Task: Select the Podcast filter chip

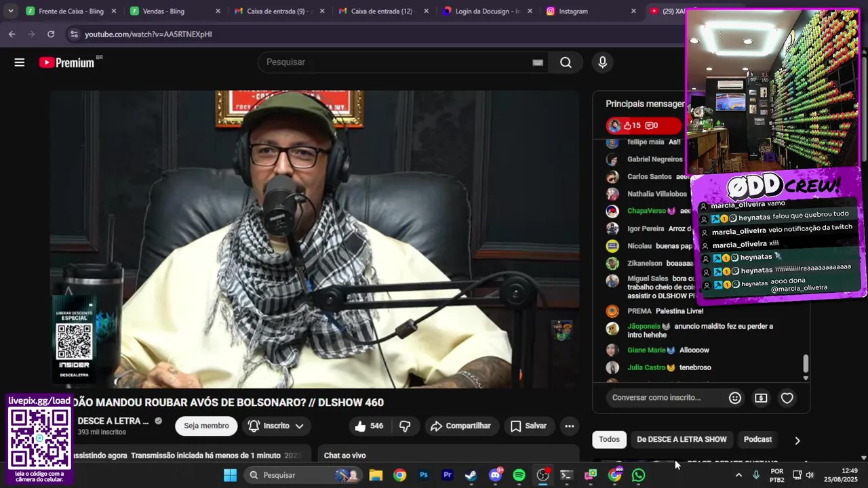Action: tap(757, 439)
